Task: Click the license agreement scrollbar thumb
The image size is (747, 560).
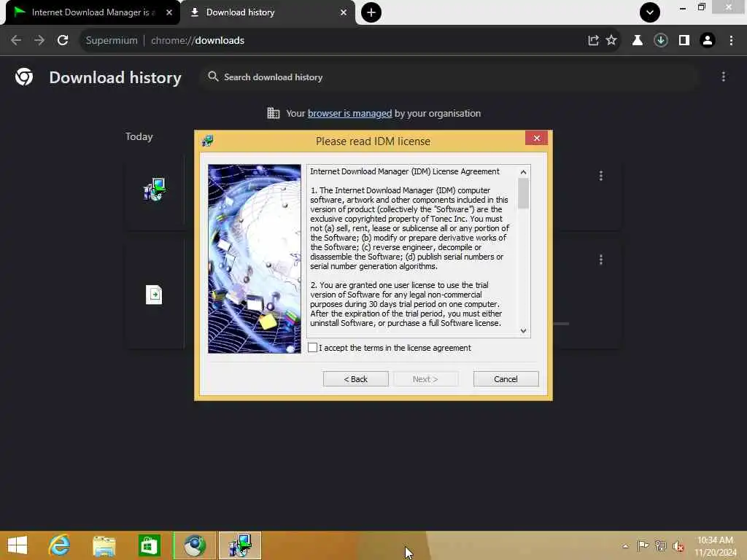Action: (523, 192)
